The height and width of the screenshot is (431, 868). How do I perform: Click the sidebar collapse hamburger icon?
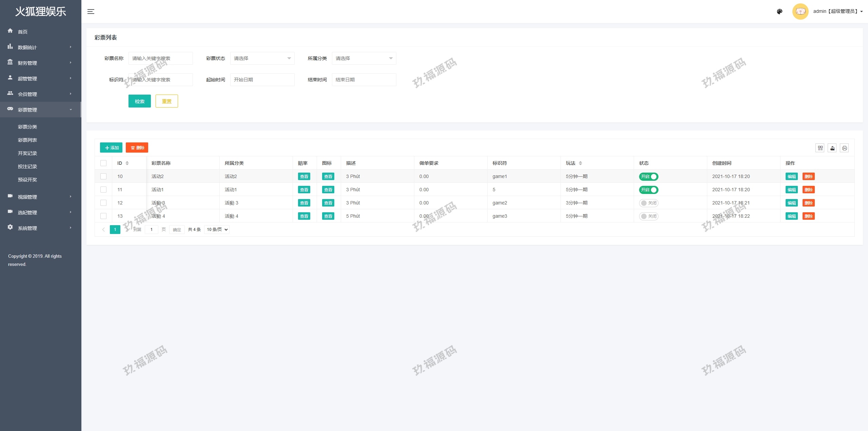[91, 12]
